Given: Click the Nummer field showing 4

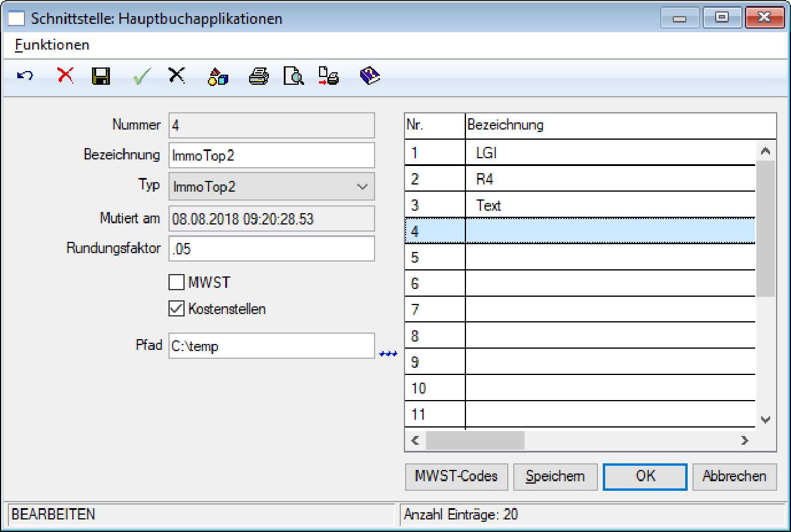Looking at the screenshot, I should pyautogui.click(x=272, y=125).
